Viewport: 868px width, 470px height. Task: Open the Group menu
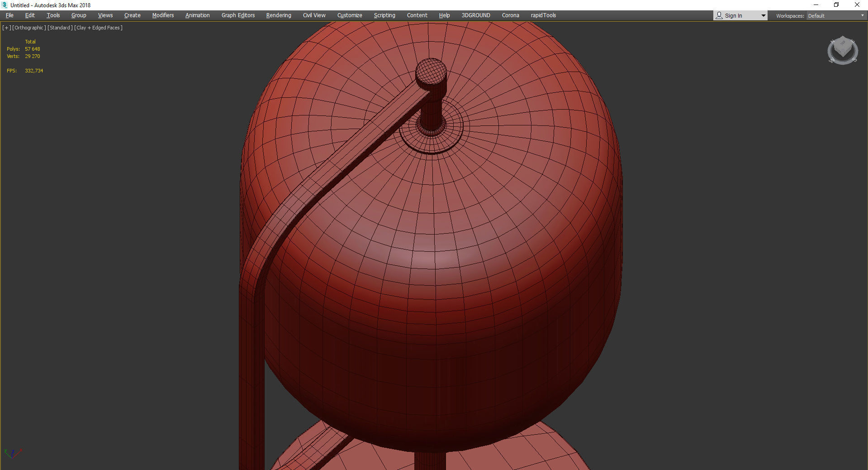click(79, 15)
